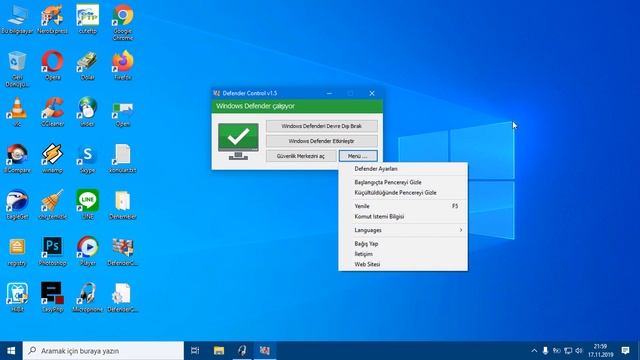Click the green checkmark Defender status image

[238, 141]
